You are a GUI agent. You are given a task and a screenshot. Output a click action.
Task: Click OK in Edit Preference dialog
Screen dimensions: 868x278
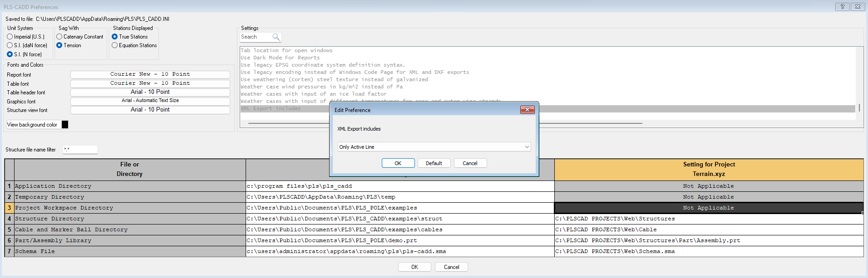coord(398,163)
